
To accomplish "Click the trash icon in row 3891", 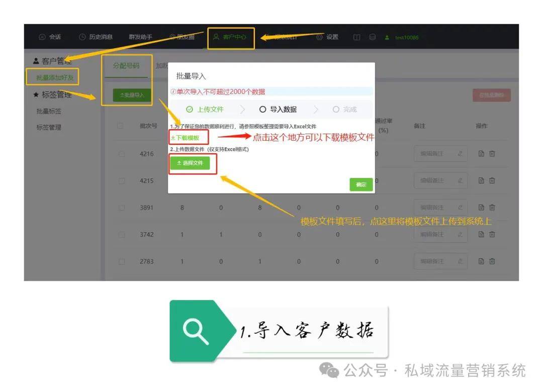I will 492,207.
